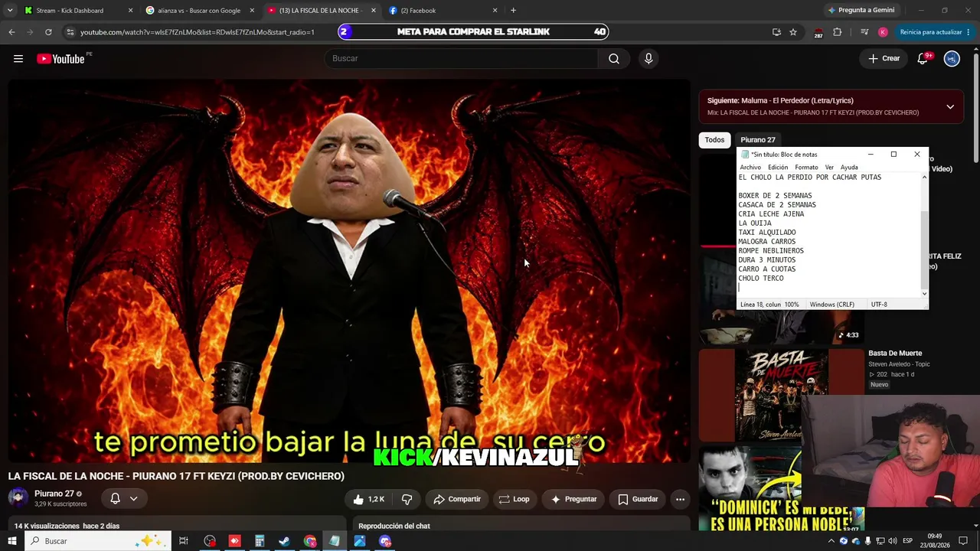Open Ver menu in Bloc de notas

pos(829,168)
